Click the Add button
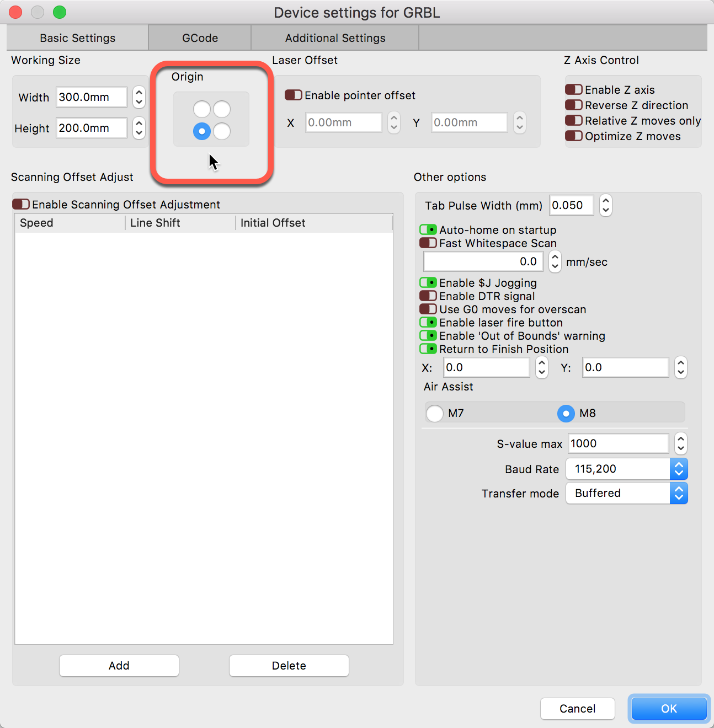The image size is (714, 728). pyautogui.click(x=119, y=666)
